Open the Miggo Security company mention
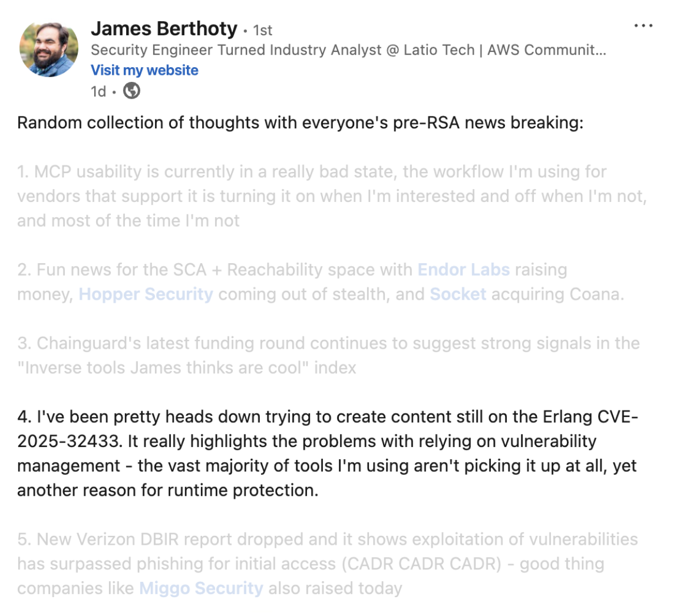 [201, 588]
